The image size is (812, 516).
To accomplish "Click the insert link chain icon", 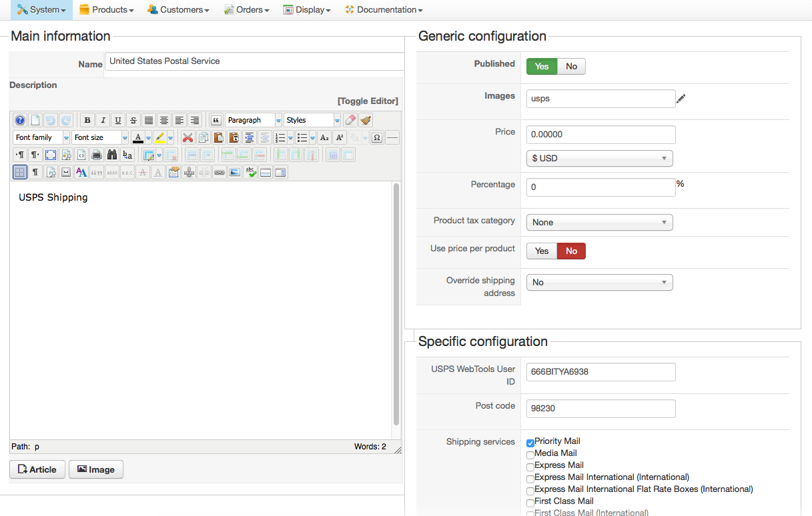I will [220, 172].
